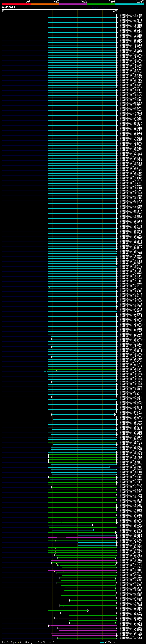The image size is (146, 644).
Task: Select hit label UniRef100_P47814
Action: (131, 316)
